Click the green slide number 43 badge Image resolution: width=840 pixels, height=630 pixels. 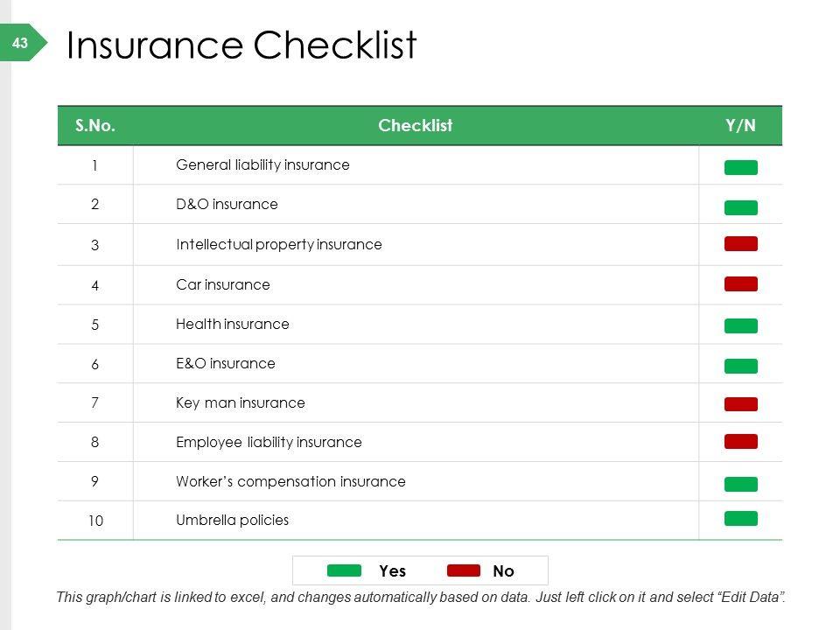[21, 43]
